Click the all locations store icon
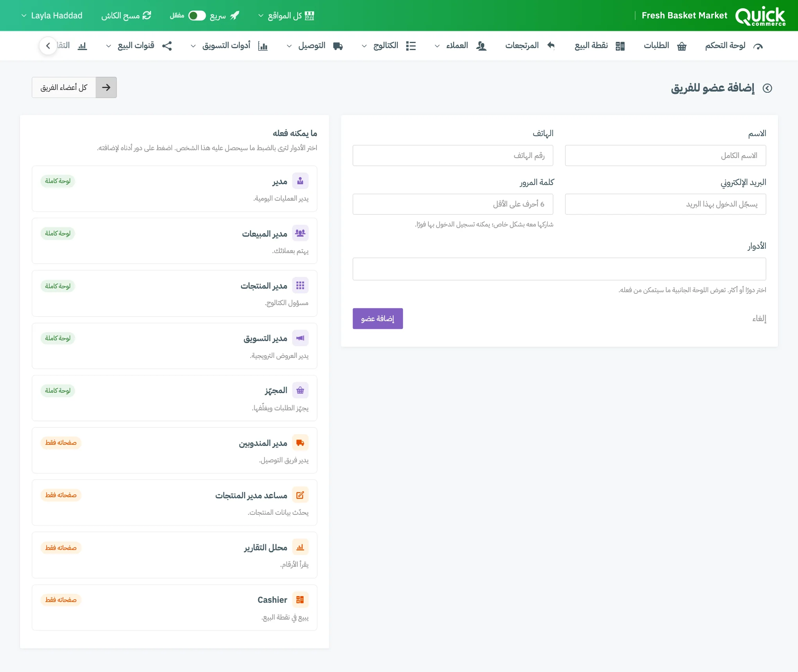Screen dimensions: 798x672 click(x=309, y=16)
